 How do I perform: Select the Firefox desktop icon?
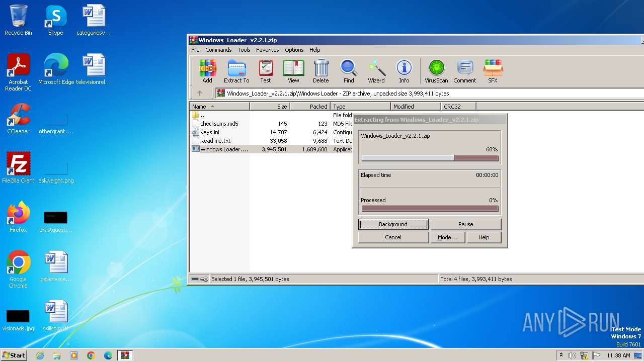(18, 217)
